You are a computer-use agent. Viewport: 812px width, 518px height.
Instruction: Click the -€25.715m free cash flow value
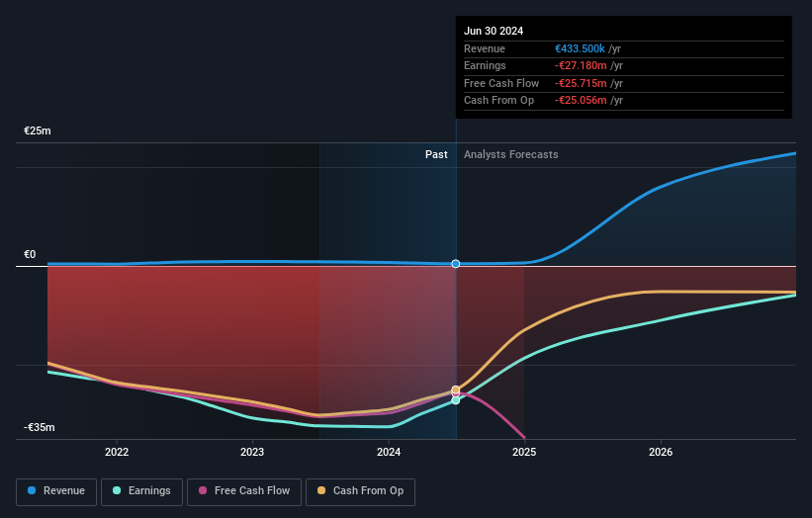tap(581, 83)
